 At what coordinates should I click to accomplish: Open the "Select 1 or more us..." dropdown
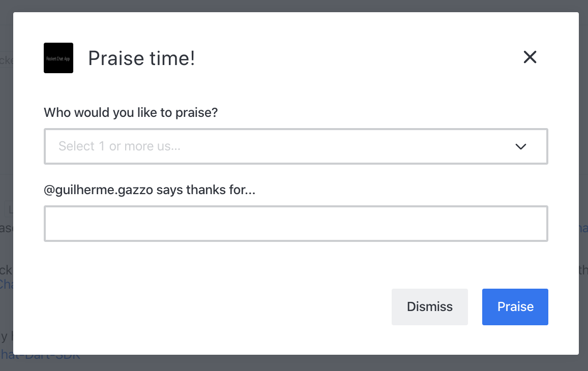click(285, 146)
